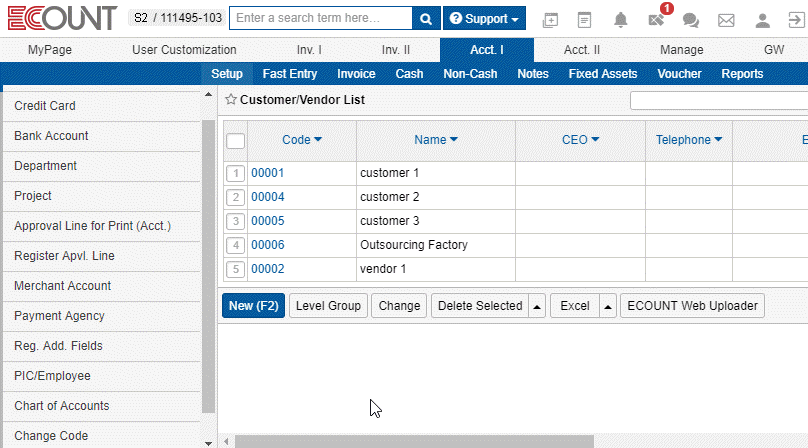This screenshot has width=808, height=448.
Task: Select row 1 checkbox for customer 1
Action: point(236,173)
